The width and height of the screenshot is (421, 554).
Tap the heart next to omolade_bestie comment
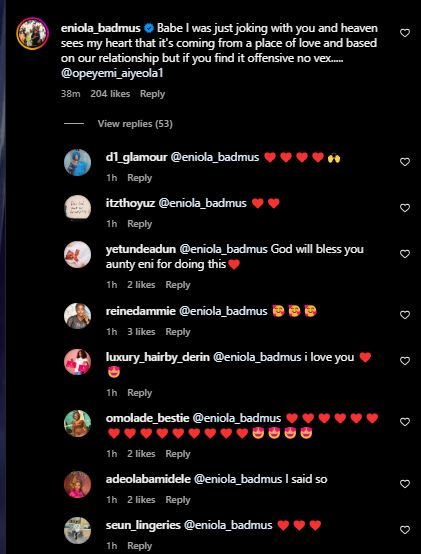[x=405, y=422]
